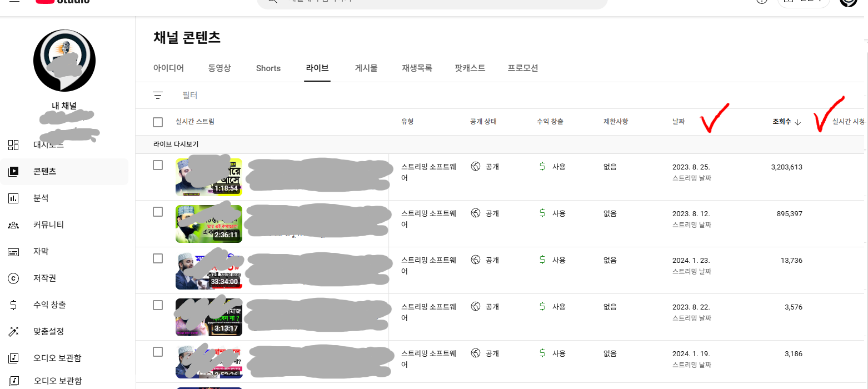Click the 저작권 copyright icon
Viewport: 868px width, 389px height.
point(13,278)
